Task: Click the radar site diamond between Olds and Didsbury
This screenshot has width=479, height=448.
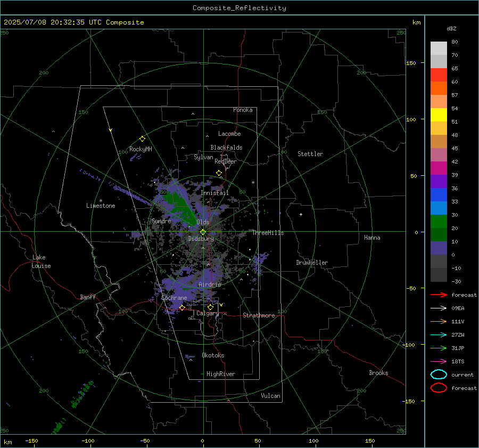Action: 203,232
